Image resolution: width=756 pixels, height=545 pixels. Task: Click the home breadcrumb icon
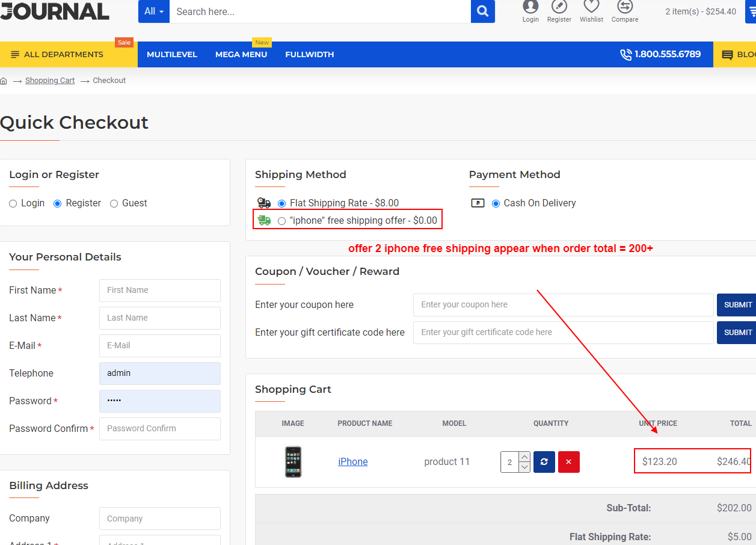(x=4, y=81)
